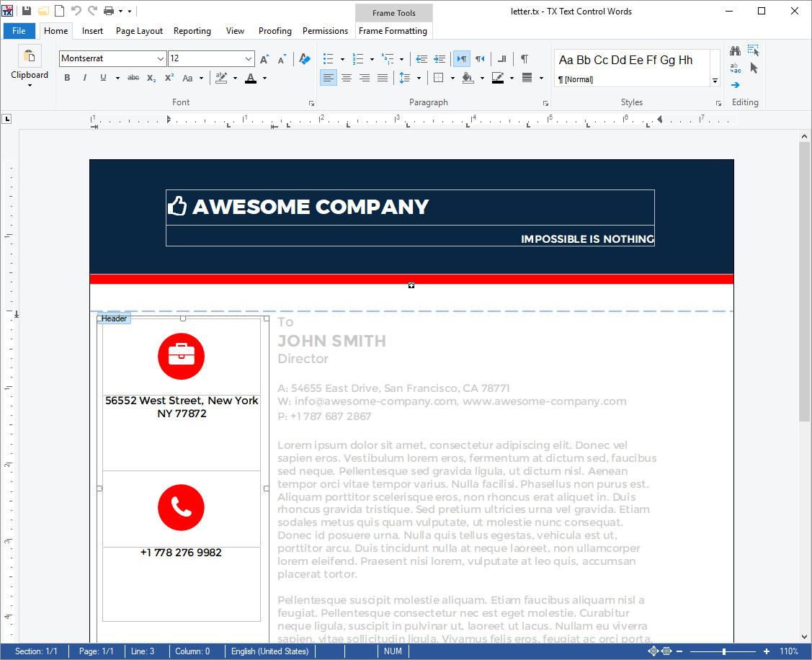The image size is (812, 660).
Task: Click text highlight color button
Action: click(221, 78)
